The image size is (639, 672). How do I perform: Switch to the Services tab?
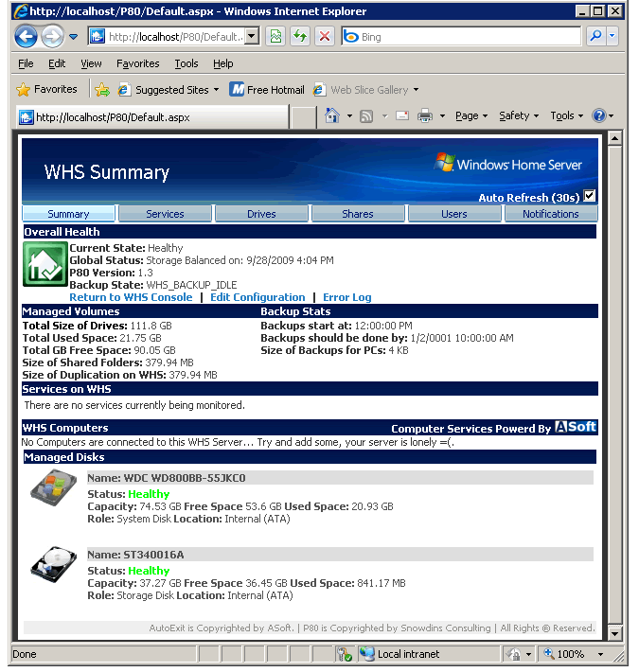click(165, 213)
